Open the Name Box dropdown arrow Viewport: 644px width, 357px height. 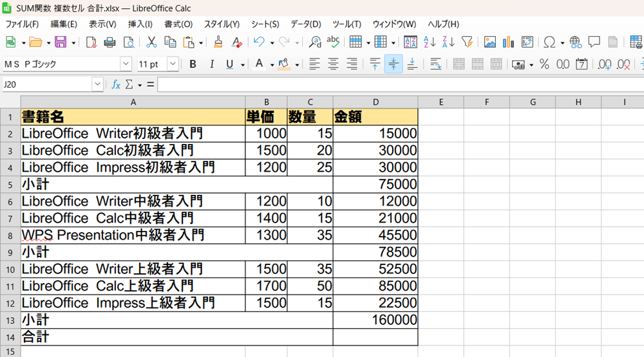tap(97, 84)
